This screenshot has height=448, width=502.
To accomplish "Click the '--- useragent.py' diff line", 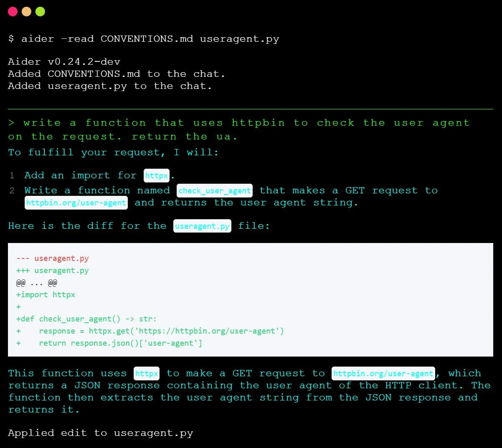I will coord(53,258).
